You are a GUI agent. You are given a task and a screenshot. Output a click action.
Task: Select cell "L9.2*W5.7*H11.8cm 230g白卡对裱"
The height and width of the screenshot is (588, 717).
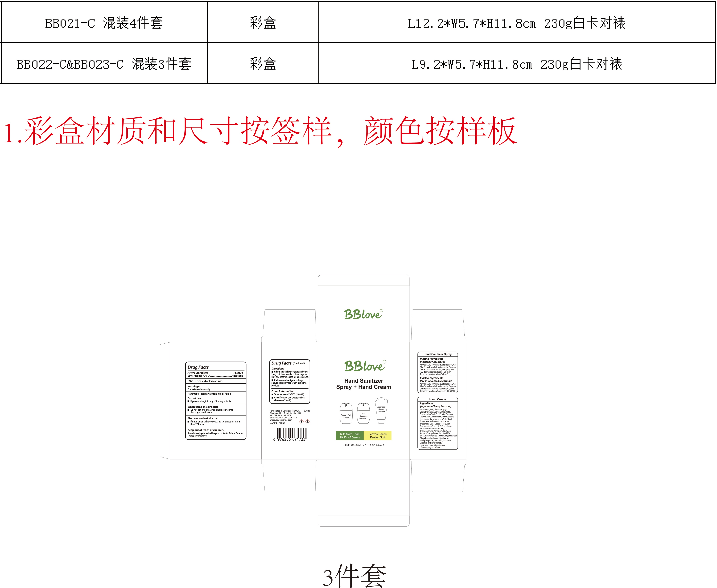[x=517, y=63]
